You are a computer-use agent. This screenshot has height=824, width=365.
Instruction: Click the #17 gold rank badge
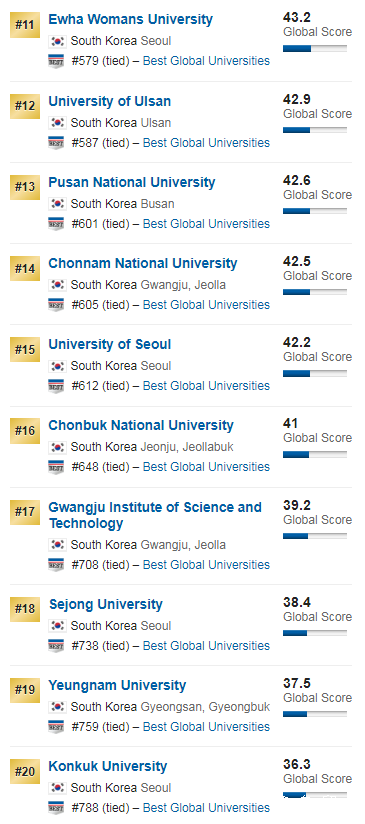coord(25,512)
